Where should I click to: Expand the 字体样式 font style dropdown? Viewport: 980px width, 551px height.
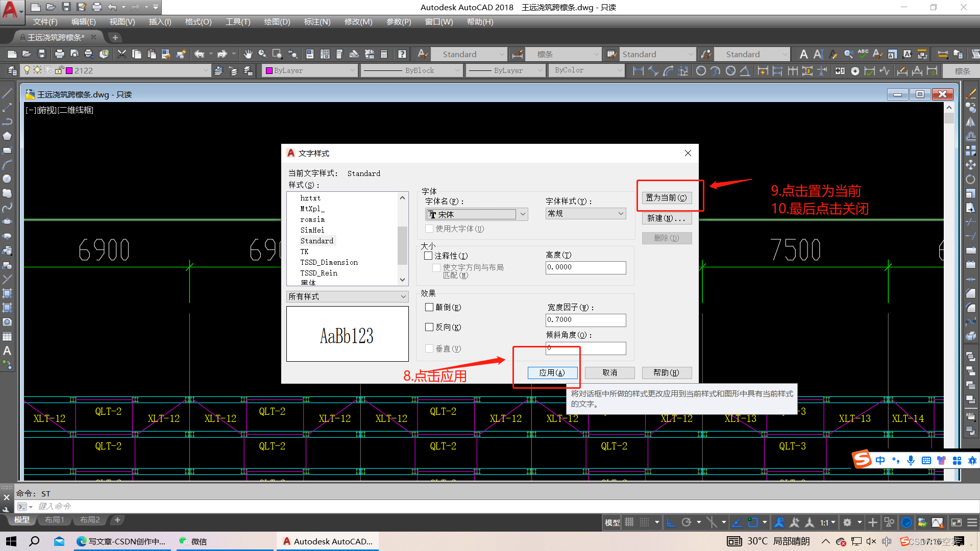pos(621,214)
